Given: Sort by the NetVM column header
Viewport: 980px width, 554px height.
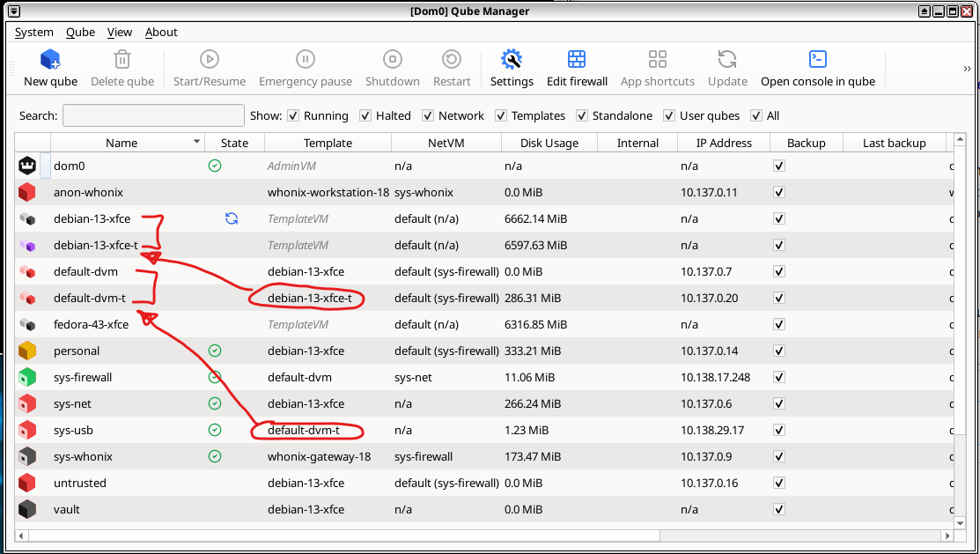Looking at the screenshot, I should pyautogui.click(x=446, y=143).
